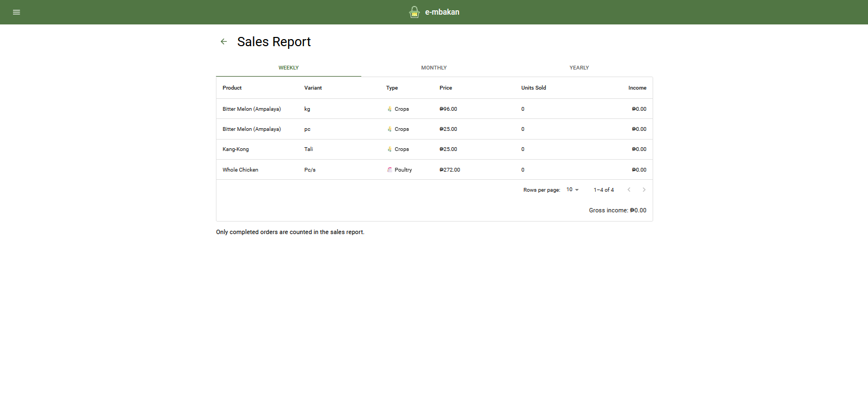
Task: Click the Variant column header
Action: (x=313, y=88)
